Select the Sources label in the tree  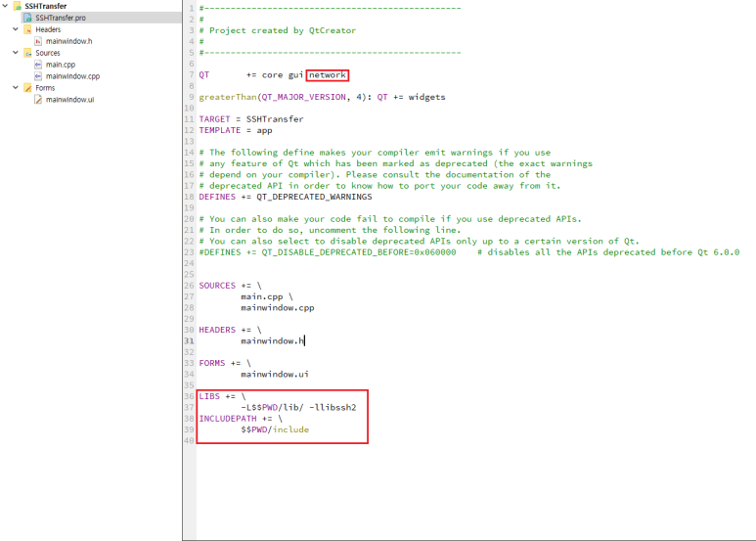pos(48,53)
